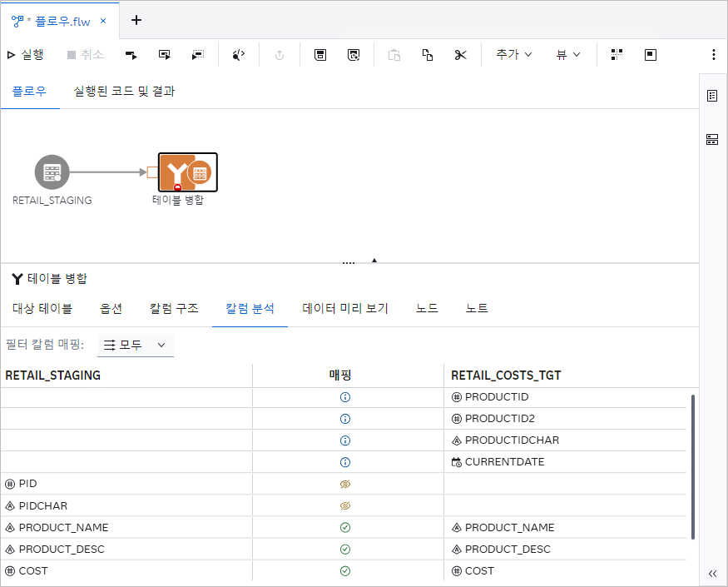728x587 pixels.
Task: Click the save flow icon
Action: click(320, 55)
